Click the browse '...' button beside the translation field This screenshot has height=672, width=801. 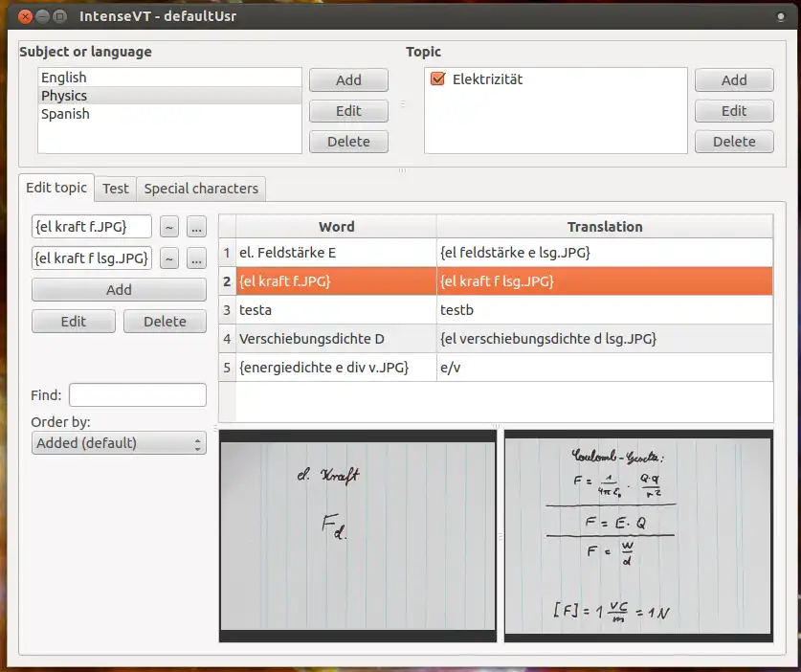[x=196, y=258]
